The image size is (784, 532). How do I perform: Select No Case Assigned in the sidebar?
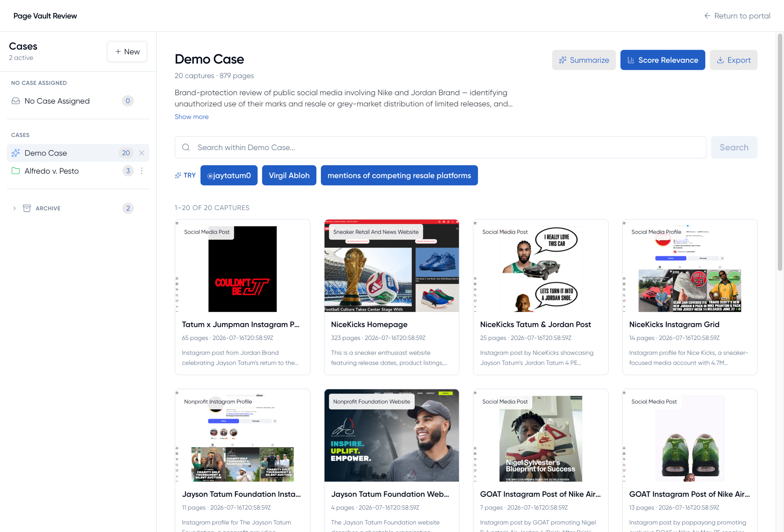point(78,101)
